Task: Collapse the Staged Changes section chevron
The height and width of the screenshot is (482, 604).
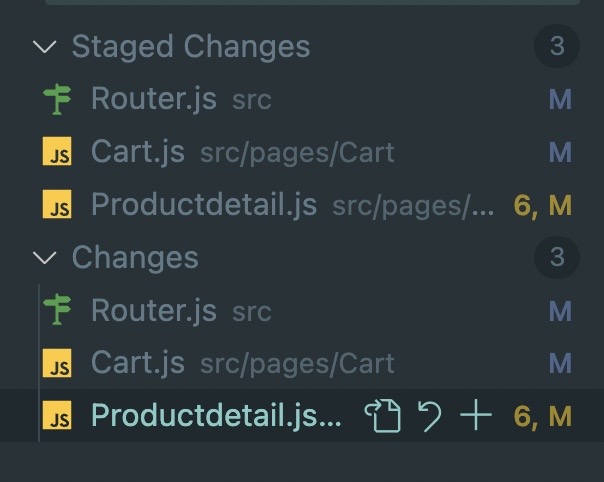Action: pos(45,47)
